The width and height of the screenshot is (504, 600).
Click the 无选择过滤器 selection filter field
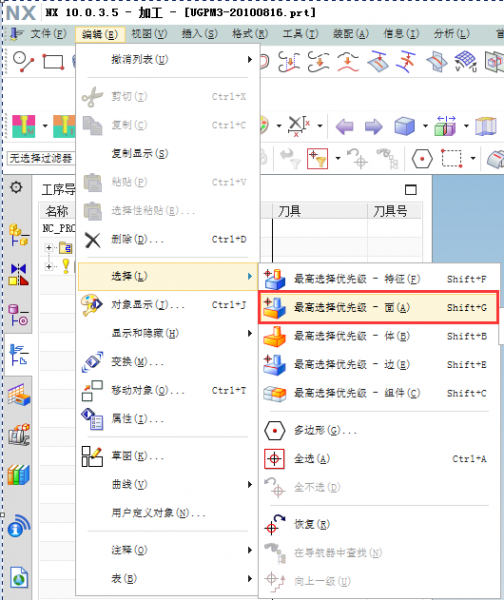coord(41,158)
